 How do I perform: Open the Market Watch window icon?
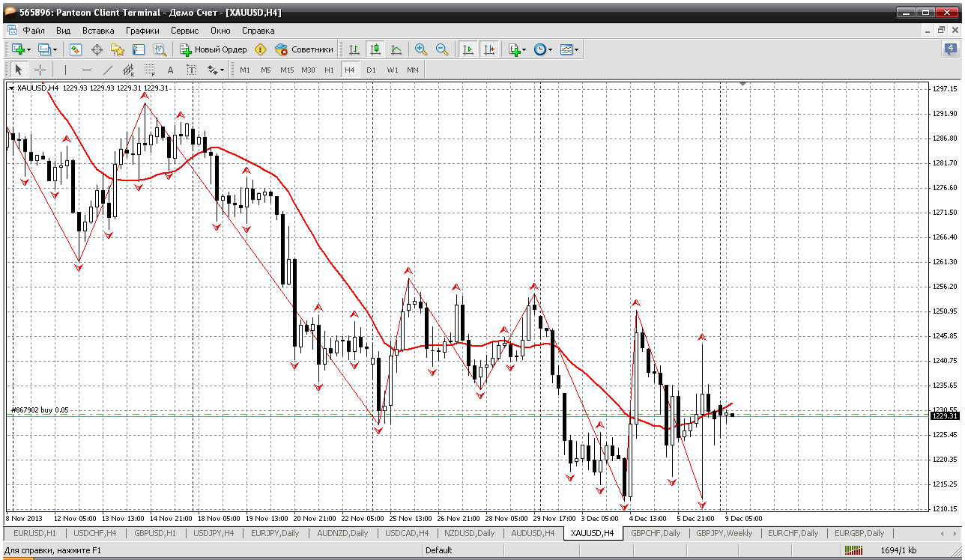point(76,49)
